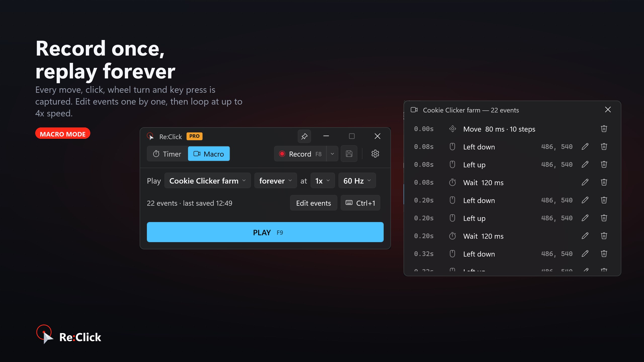
Task: Edit the Left down event at 0.32s
Action: [x=585, y=254]
